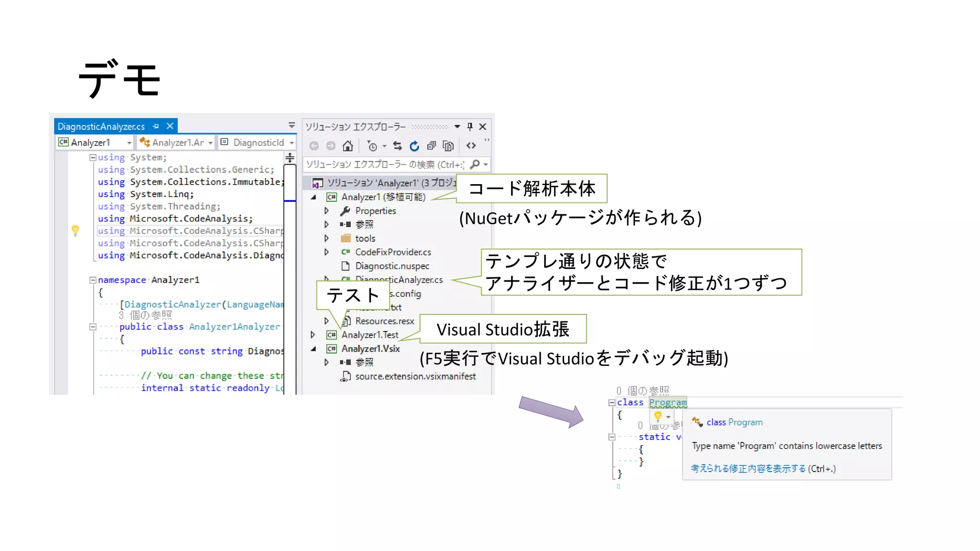
Task: Collapse the namespace Analyzer1 block
Action: 93,280
